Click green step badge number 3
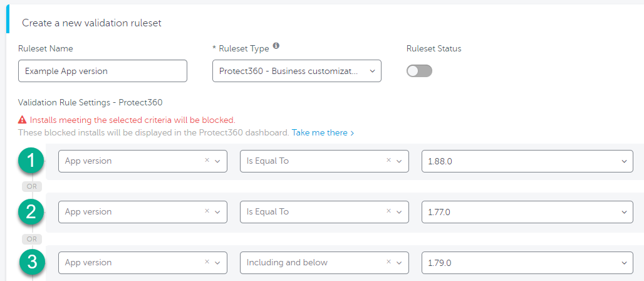Screen dimensions: 644x281 pos(31,262)
